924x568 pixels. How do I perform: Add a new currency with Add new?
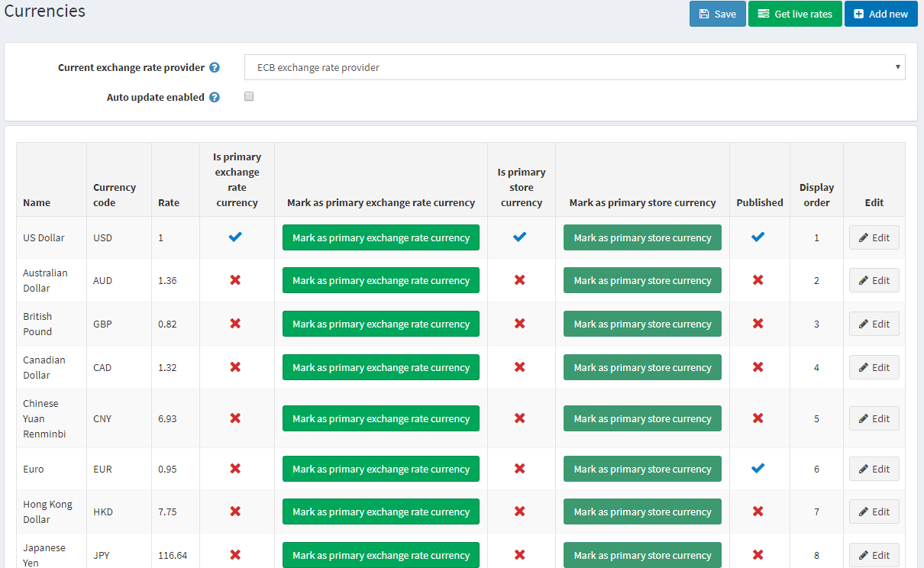pyautogui.click(x=880, y=14)
